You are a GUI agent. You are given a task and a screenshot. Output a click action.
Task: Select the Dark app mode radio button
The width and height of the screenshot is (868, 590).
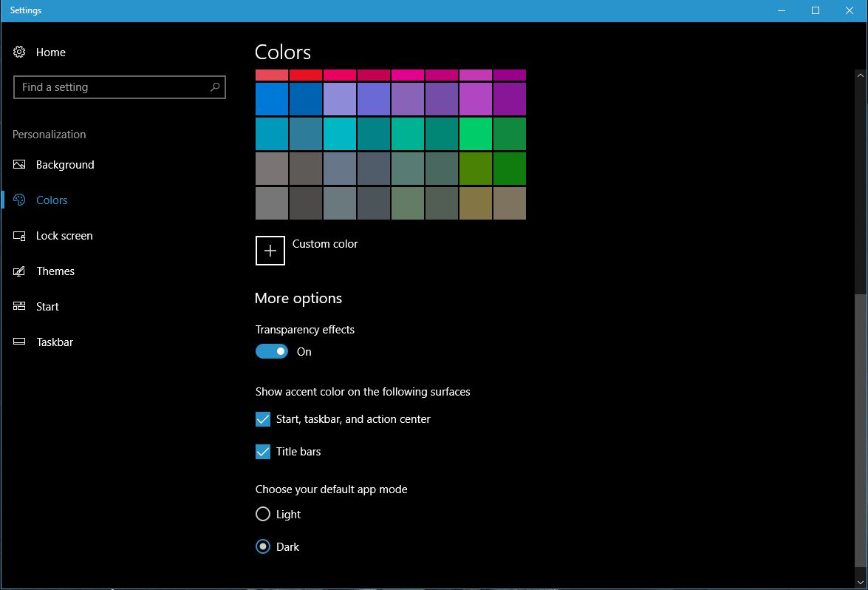pos(263,547)
